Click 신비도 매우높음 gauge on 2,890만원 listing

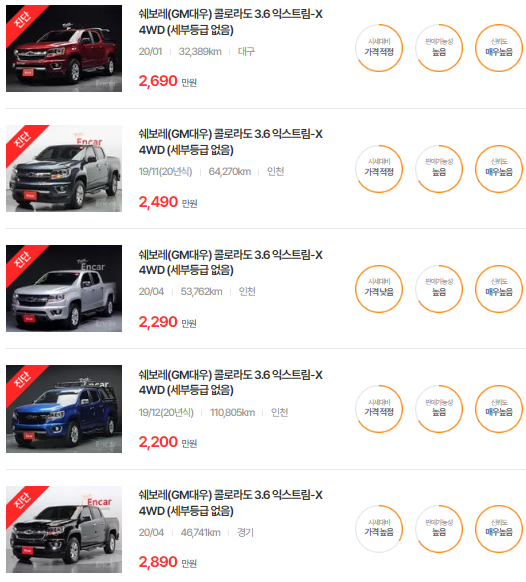pos(499,529)
